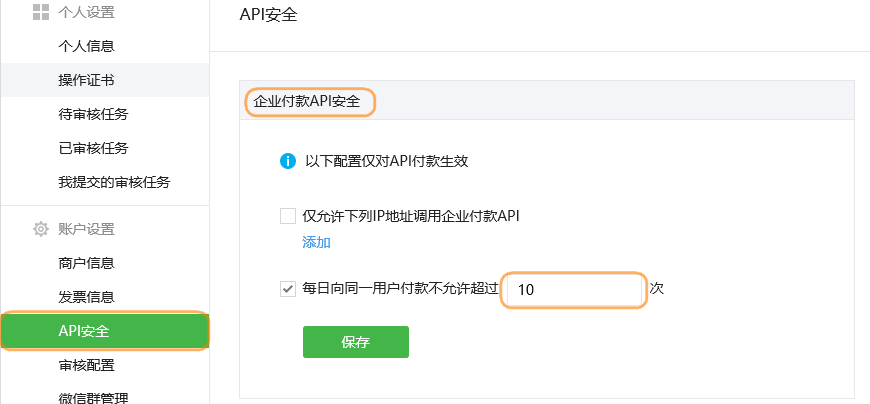This screenshot has height=404, width=870.
Task: Click the personal settings grid icon
Action: [x=41, y=12]
